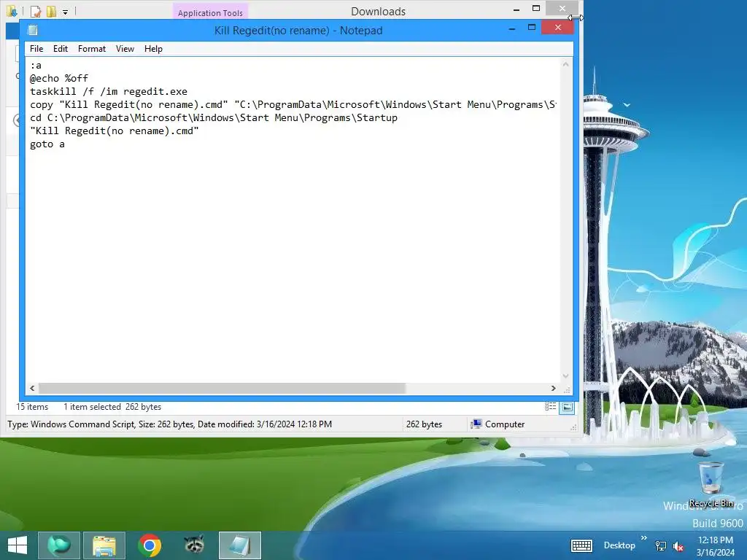Open the View menu in Notepad
This screenshot has width=747, height=560.
[125, 49]
